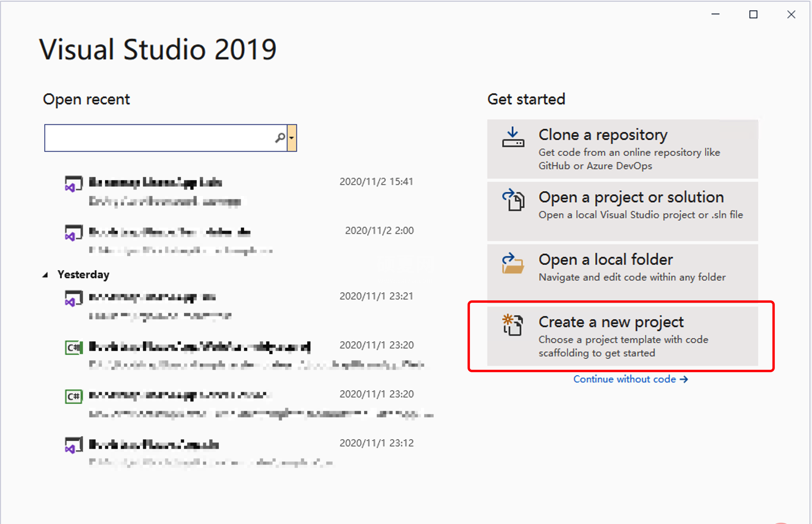Close the Visual Studio 2019 window
This screenshot has height=524, width=812.
pyautogui.click(x=791, y=14)
